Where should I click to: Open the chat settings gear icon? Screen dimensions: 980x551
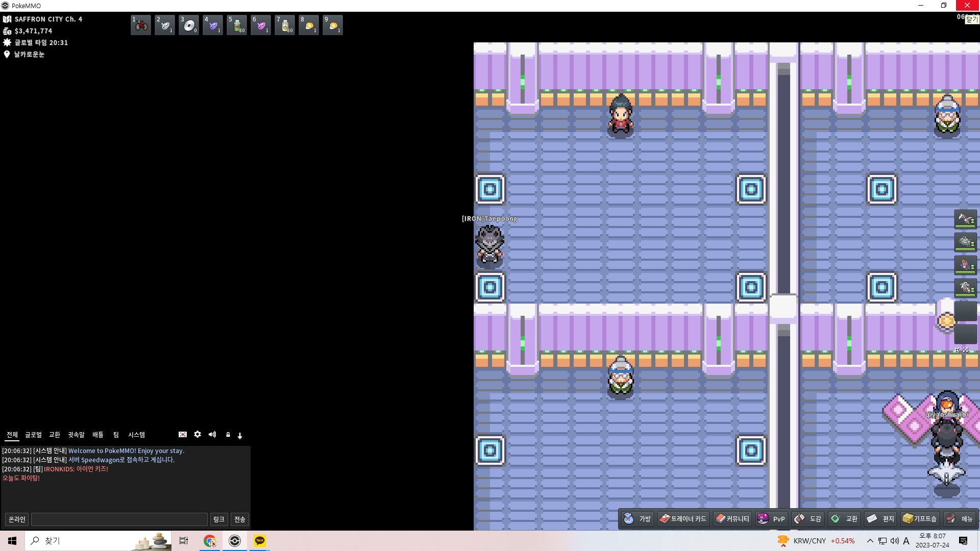[x=198, y=434]
